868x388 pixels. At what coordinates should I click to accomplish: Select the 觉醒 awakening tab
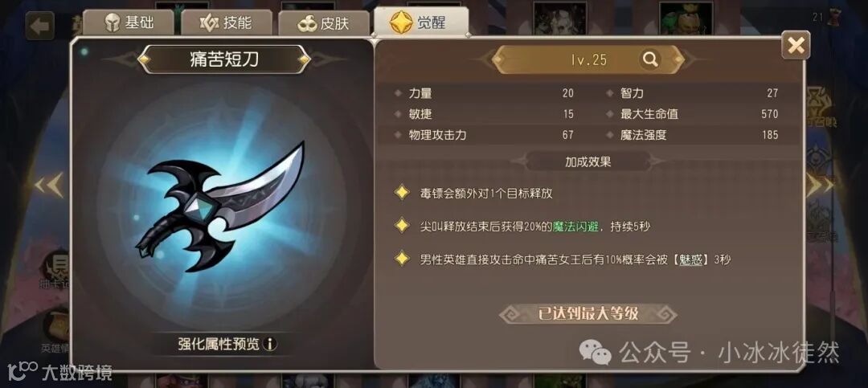tap(420, 22)
